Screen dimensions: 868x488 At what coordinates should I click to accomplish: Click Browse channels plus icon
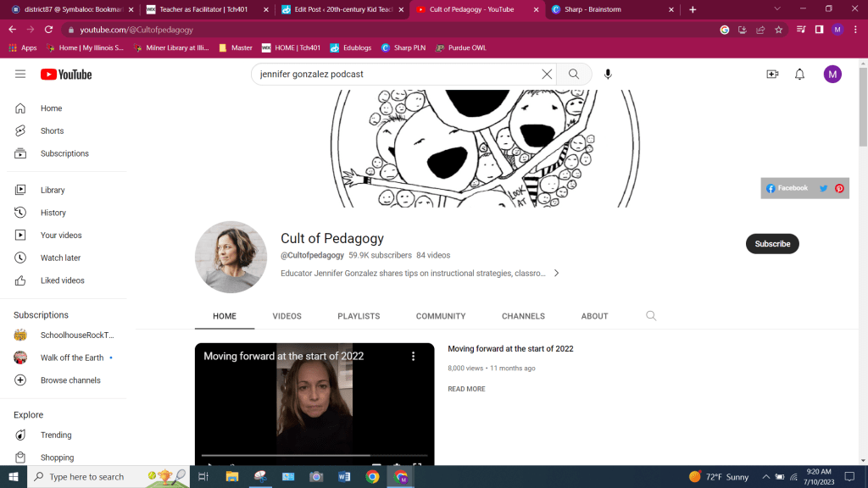point(20,380)
